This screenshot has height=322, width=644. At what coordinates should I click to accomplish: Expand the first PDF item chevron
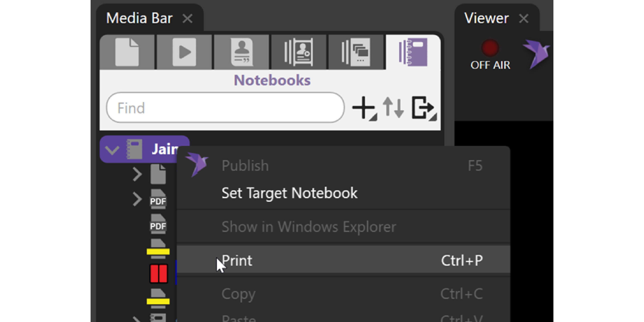[137, 199]
